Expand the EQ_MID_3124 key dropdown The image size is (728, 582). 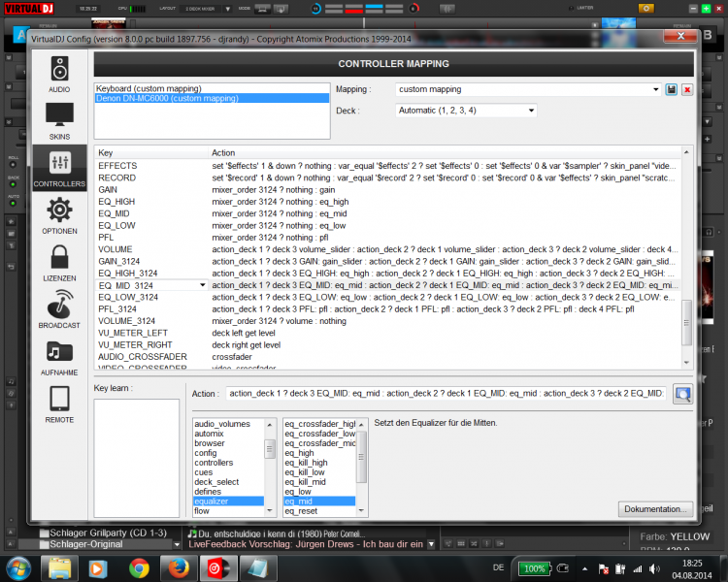(203, 285)
